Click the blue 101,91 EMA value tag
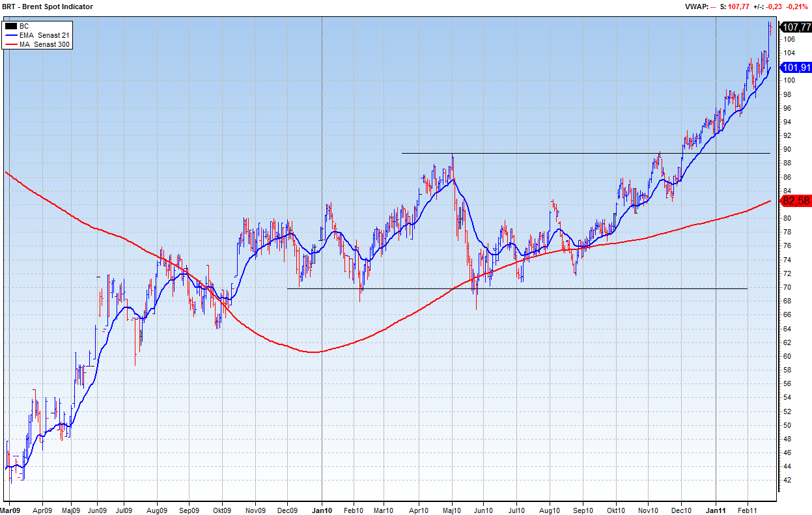The height and width of the screenshot is (515, 812). [x=796, y=68]
